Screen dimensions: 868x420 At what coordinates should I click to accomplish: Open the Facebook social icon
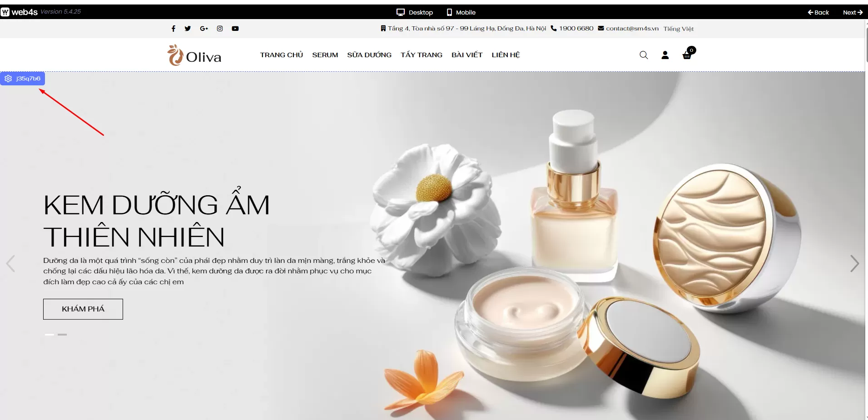pyautogui.click(x=173, y=29)
